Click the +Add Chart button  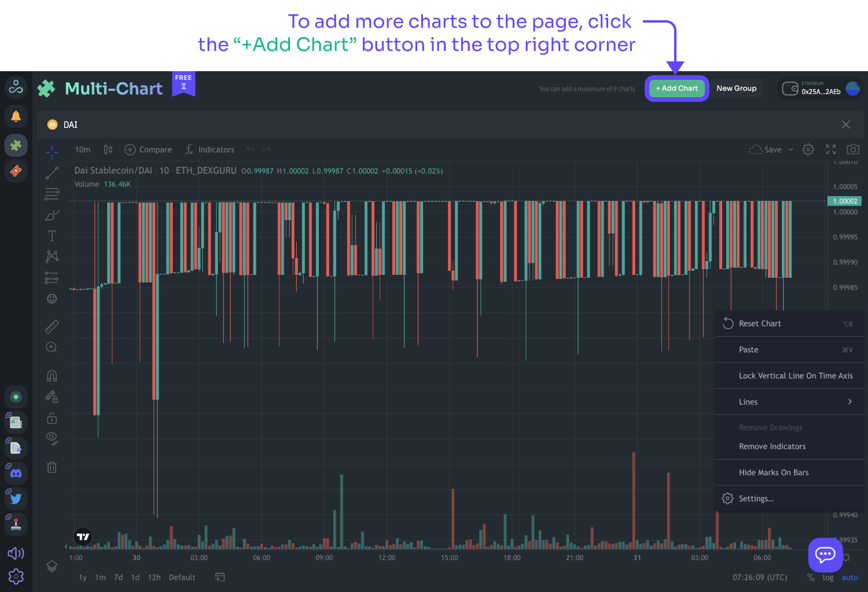point(676,89)
